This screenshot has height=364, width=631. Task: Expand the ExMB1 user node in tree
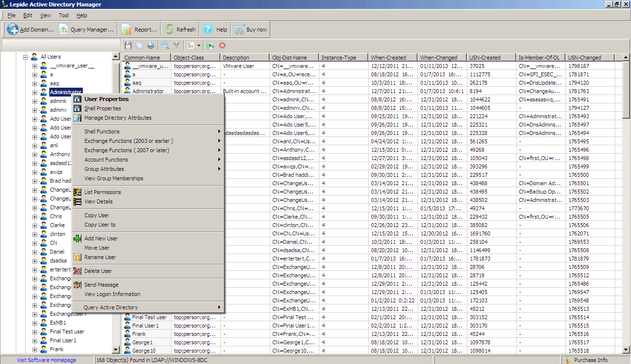[35, 323]
